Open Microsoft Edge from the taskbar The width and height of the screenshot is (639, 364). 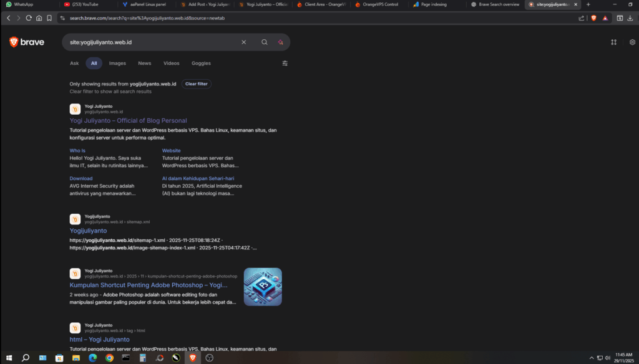pyautogui.click(x=93, y=358)
